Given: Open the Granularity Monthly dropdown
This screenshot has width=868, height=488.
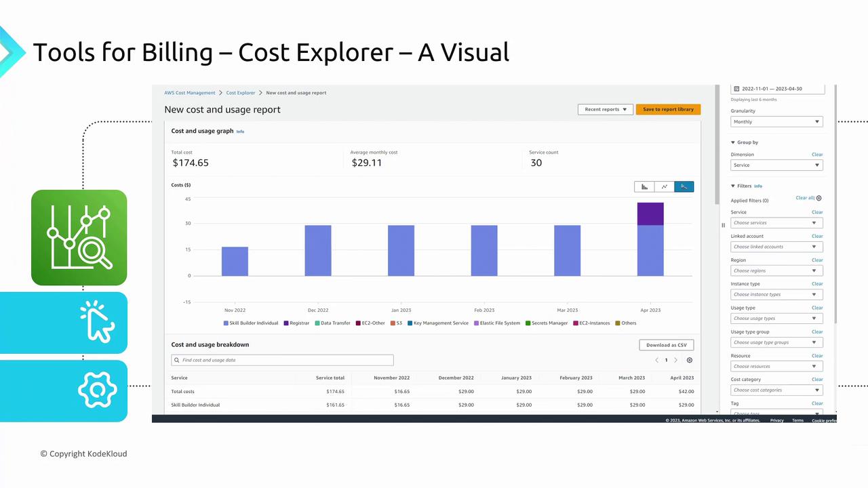Looking at the screenshot, I should click(x=776, y=122).
